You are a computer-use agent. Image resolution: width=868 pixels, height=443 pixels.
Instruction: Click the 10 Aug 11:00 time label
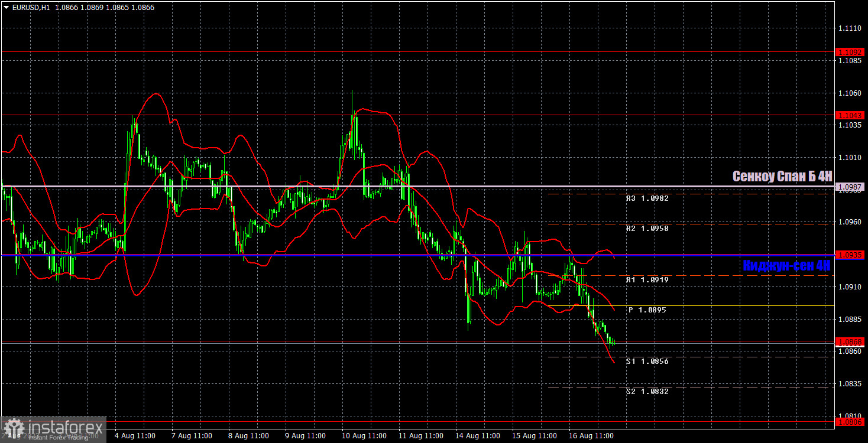(364, 436)
